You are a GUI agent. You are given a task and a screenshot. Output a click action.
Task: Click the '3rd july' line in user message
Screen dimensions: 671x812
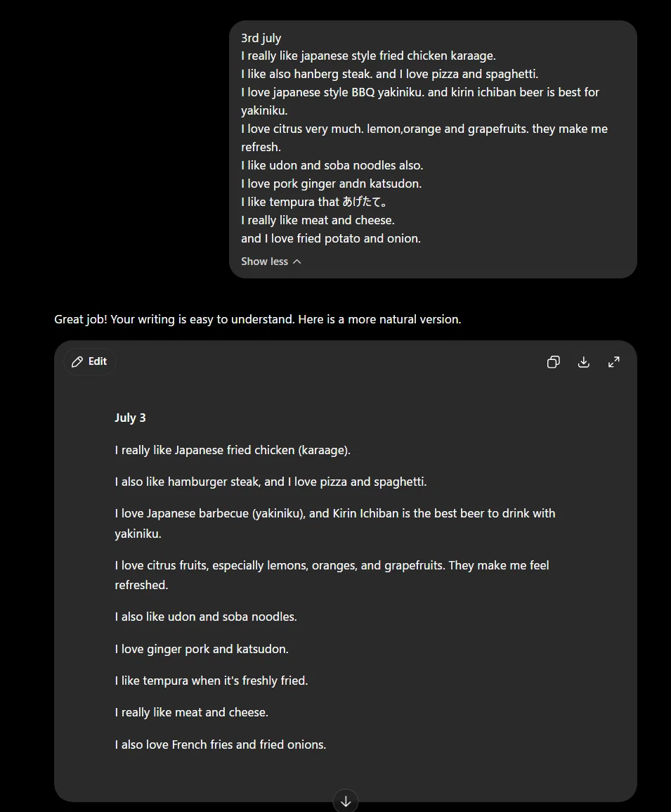[x=261, y=38]
